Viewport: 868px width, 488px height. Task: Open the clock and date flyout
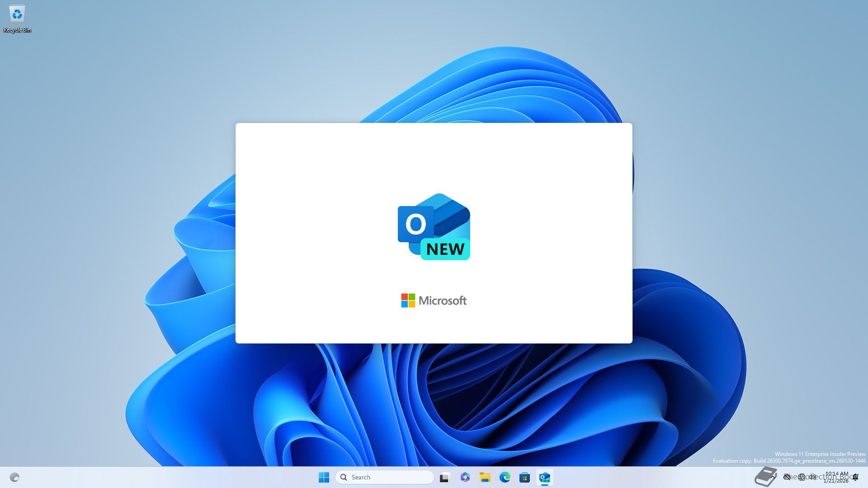[836, 477]
